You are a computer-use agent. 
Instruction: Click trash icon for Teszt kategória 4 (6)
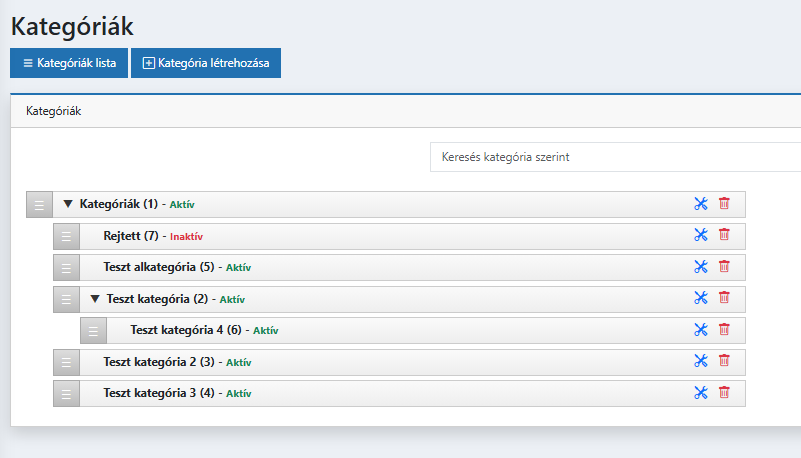(724, 329)
